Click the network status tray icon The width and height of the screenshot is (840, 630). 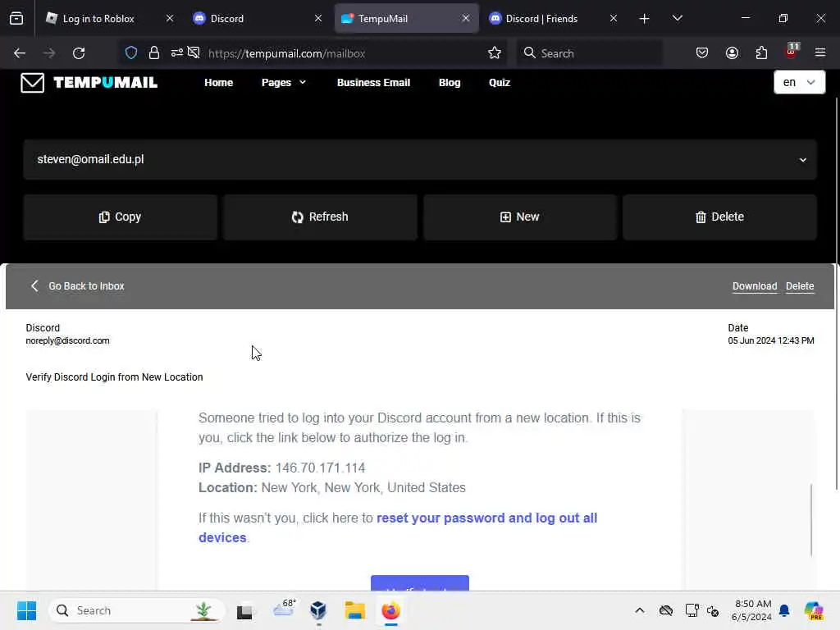click(x=692, y=610)
